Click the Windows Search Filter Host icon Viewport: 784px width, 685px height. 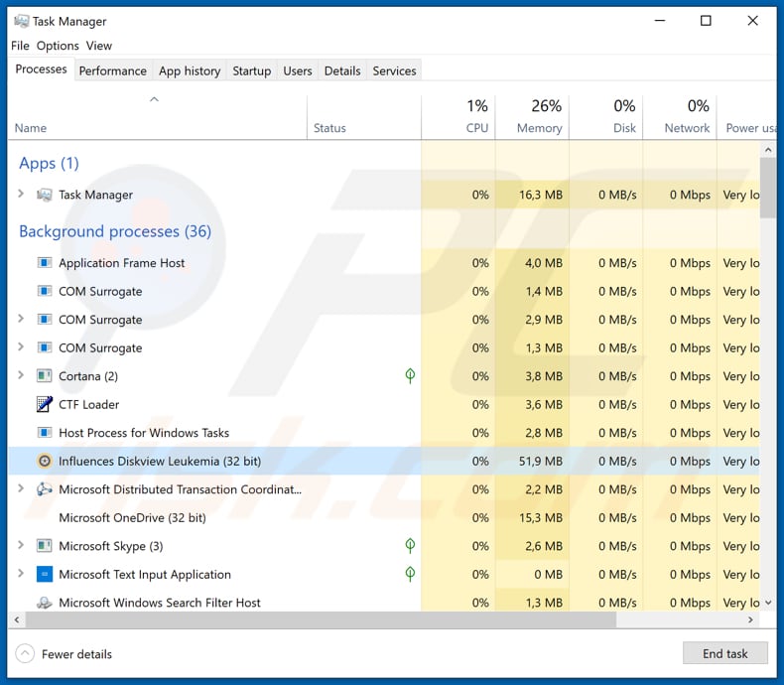tap(45, 603)
